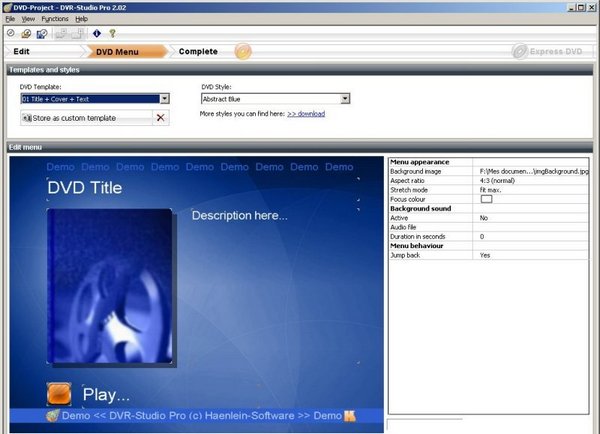600x434 pixels.
Task: Click the open project folder icon
Action: [x=26, y=34]
